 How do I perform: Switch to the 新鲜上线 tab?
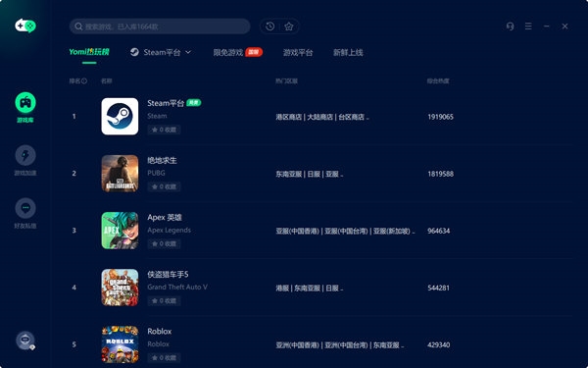click(x=348, y=52)
